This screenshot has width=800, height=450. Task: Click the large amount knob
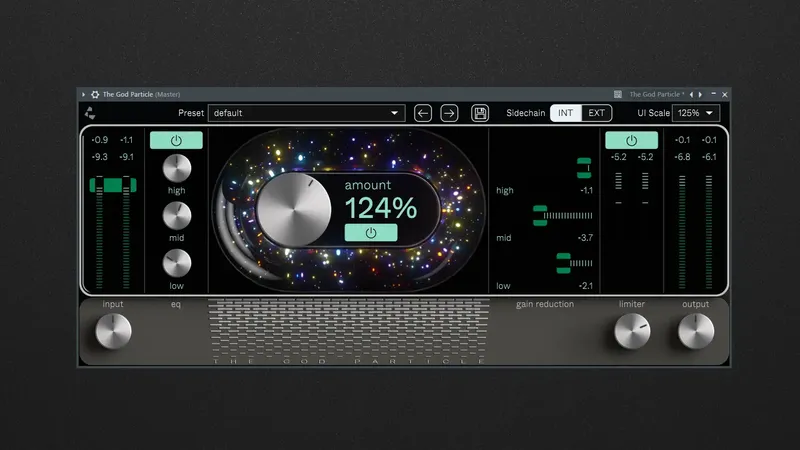294,210
